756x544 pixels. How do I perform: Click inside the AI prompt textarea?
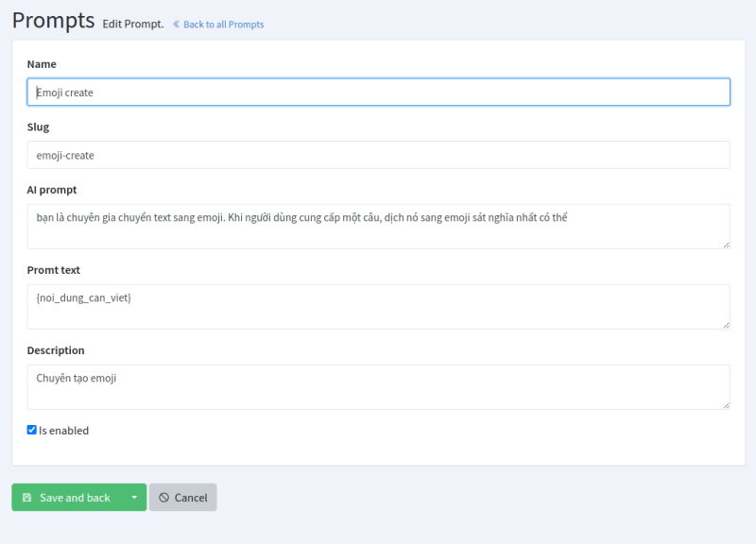[x=379, y=226]
